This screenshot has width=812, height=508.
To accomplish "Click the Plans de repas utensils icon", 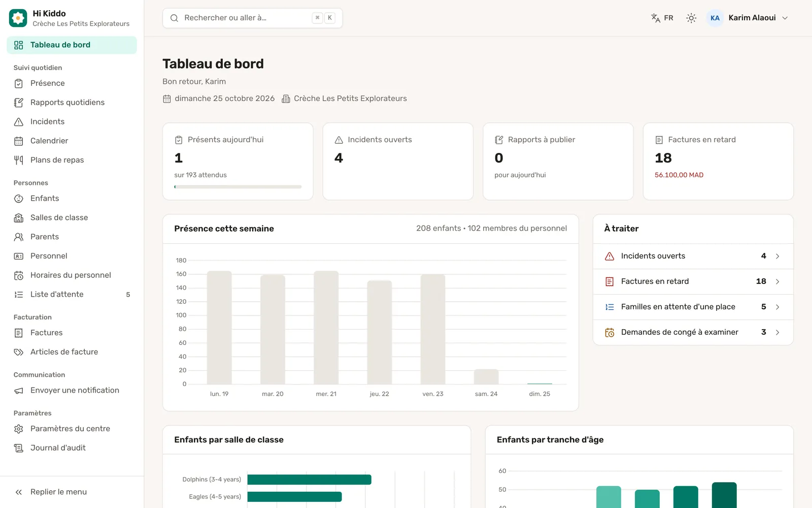I will pyautogui.click(x=19, y=160).
